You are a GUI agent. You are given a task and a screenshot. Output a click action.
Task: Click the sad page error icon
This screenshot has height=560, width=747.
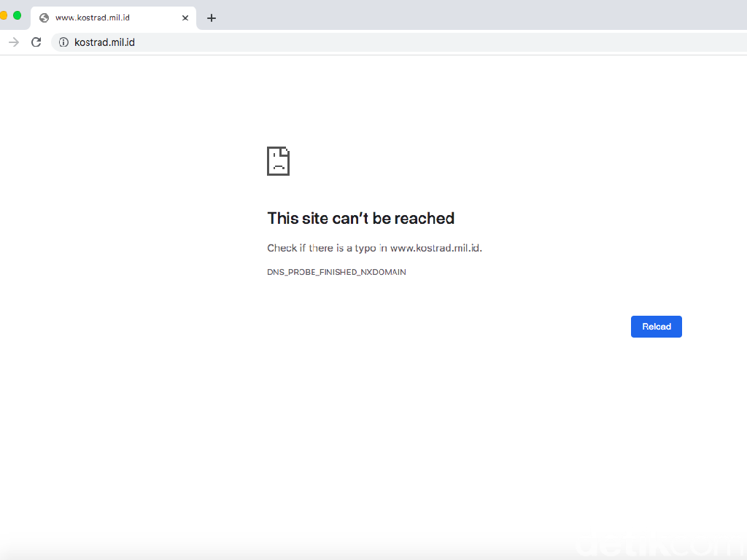278,161
